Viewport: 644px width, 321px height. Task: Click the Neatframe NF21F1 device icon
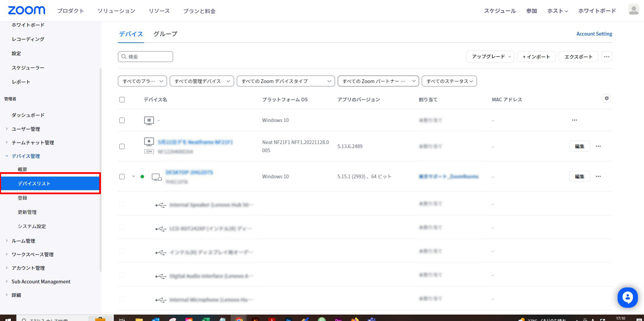click(149, 142)
